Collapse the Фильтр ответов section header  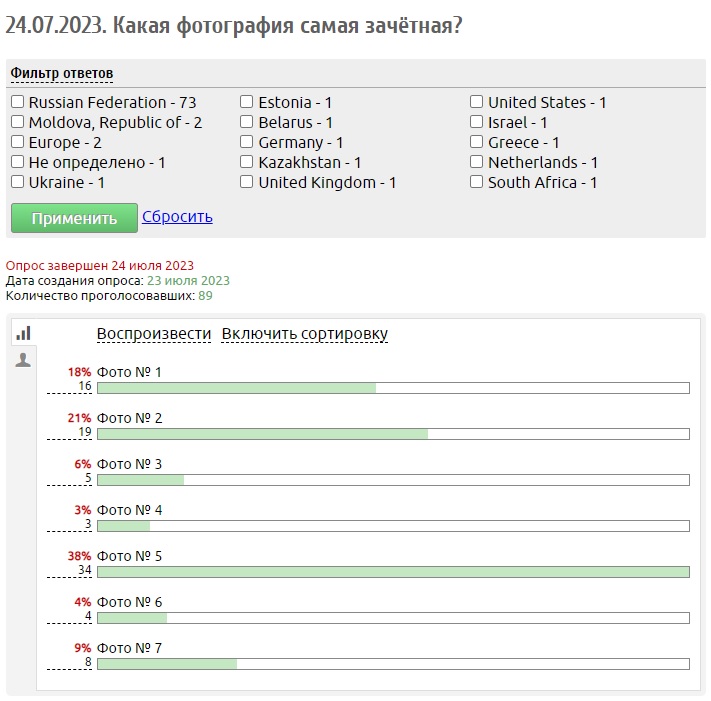click(61, 74)
